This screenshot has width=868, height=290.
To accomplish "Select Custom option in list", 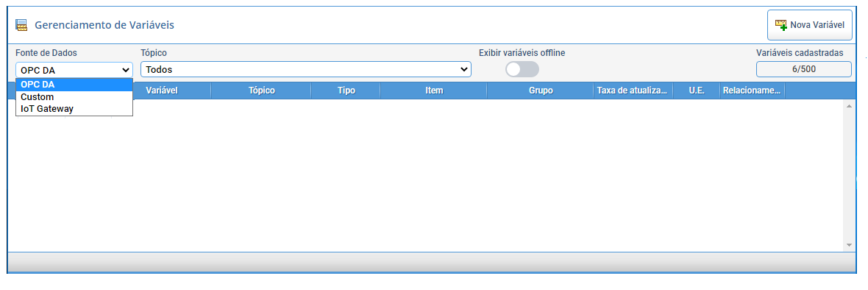I will pyautogui.click(x=74, y=97).
